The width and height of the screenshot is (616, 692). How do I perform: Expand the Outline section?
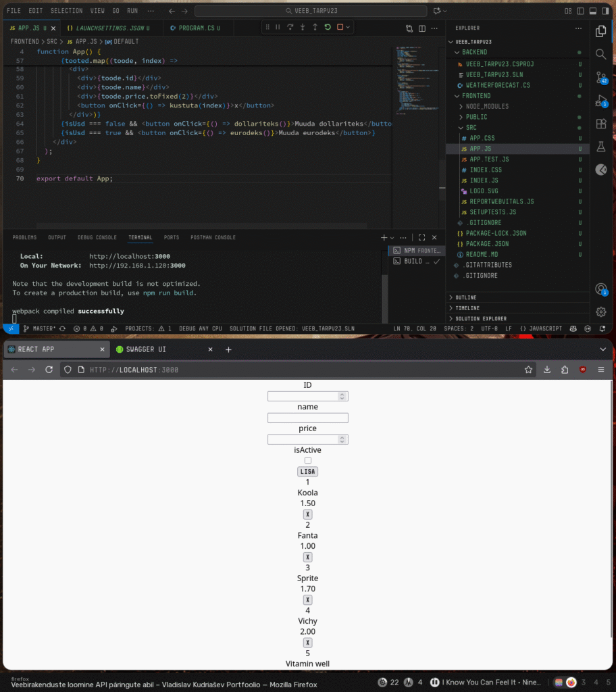[466, 297]
